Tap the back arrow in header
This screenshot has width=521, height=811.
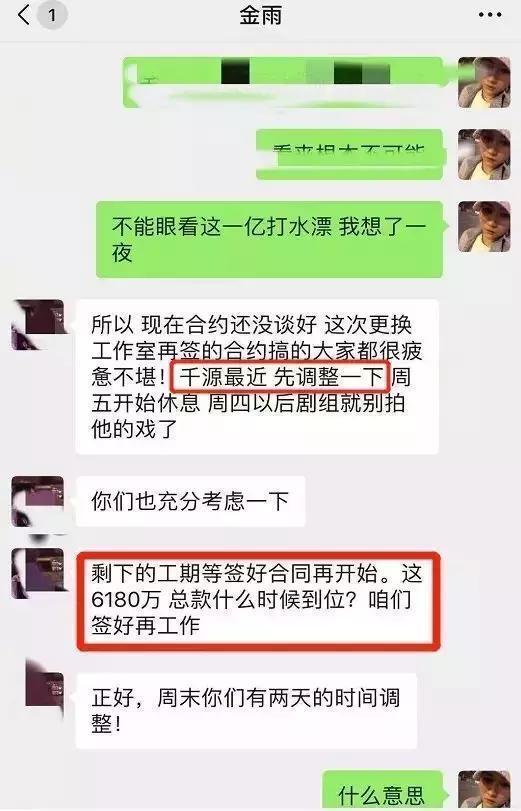(24, 14)
